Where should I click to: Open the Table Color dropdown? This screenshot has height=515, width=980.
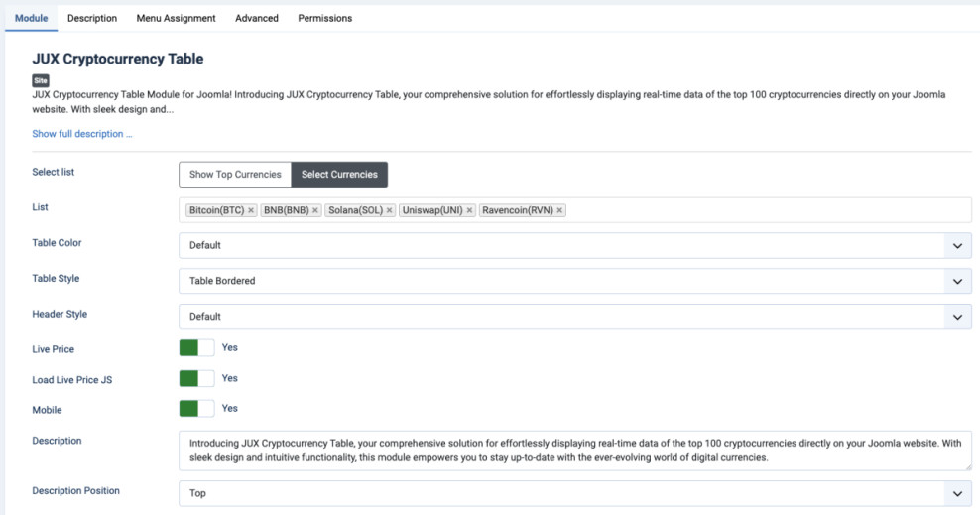click(x=575, y=246)
